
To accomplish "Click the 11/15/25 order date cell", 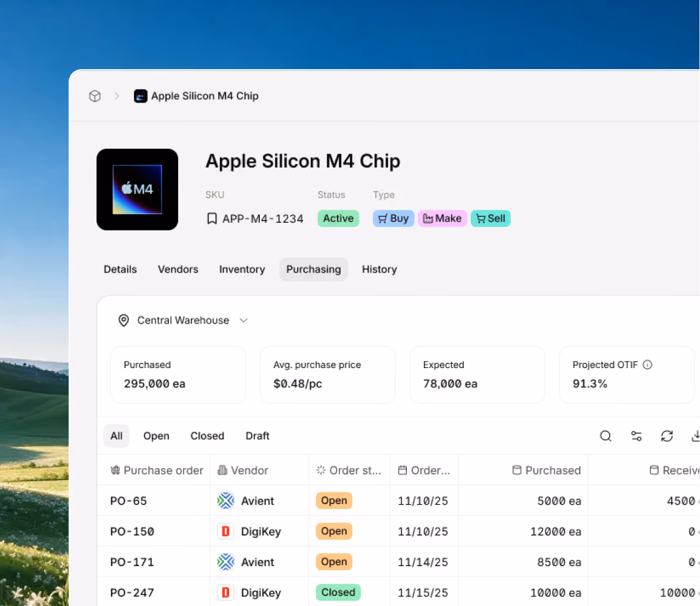I will [x=423, y=593].
